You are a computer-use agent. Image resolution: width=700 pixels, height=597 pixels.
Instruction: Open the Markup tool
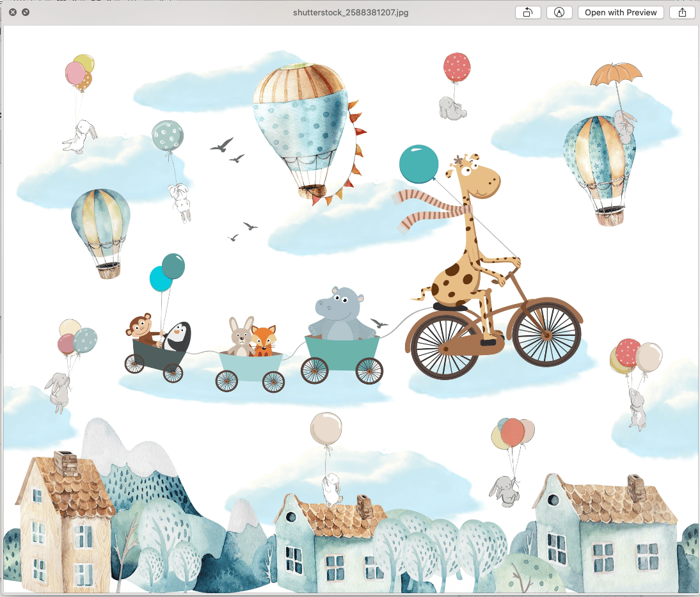tap(559, 12)
